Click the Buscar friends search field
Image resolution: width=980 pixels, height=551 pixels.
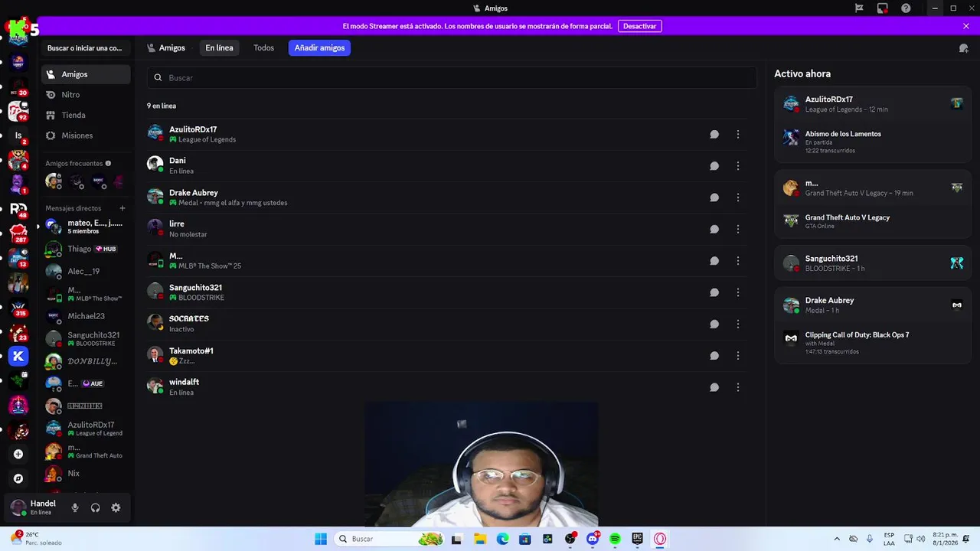(x=452, y=78)
